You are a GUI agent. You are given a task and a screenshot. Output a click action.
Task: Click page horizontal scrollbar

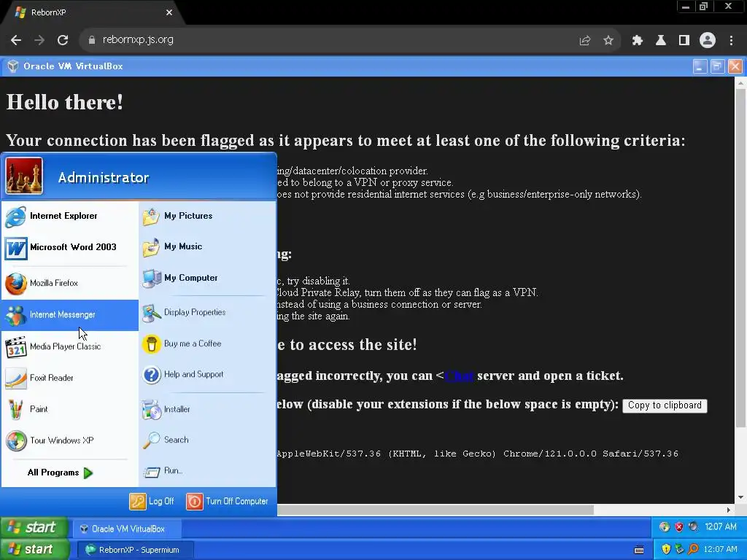click(x=435, y=510)
